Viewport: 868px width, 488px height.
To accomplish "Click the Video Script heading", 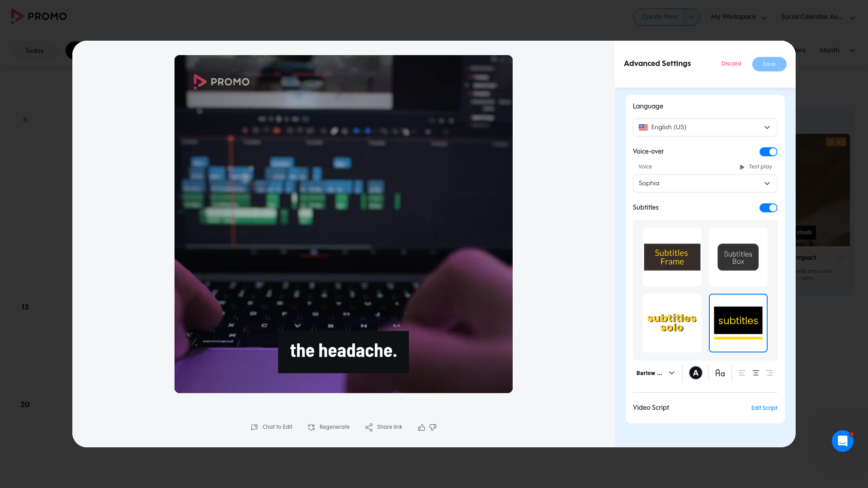I will tap(651, 408).
